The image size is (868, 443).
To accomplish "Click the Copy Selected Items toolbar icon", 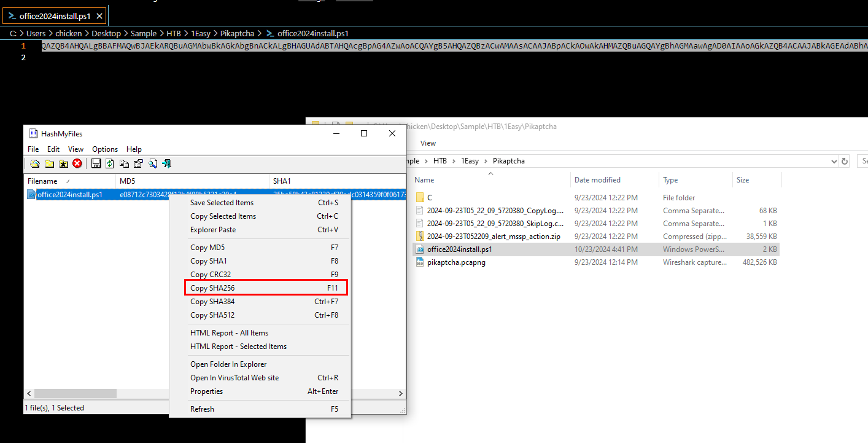I will [124, 163].
